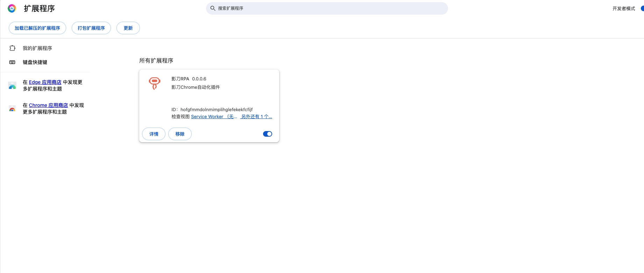
Task: Open 详情 for 影刀RPA
Action: pyautogui.click(x=154, y=134)
